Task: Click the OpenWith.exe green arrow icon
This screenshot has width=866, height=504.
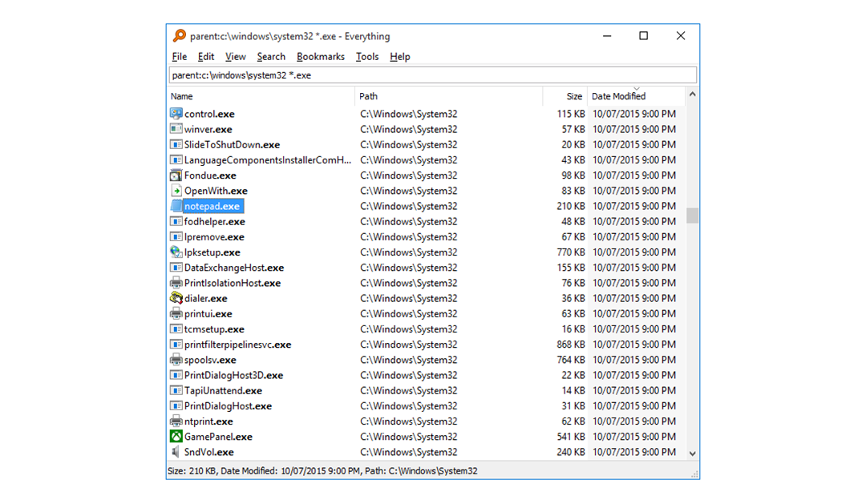Action: pos(176,191)
